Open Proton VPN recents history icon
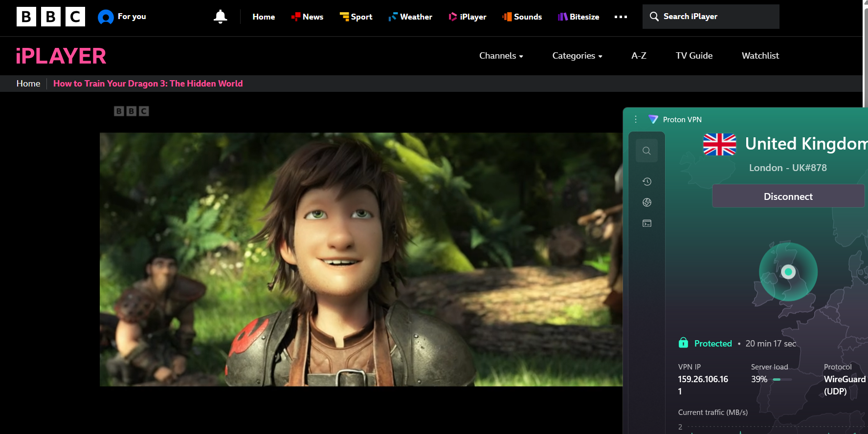 point(646,182)
